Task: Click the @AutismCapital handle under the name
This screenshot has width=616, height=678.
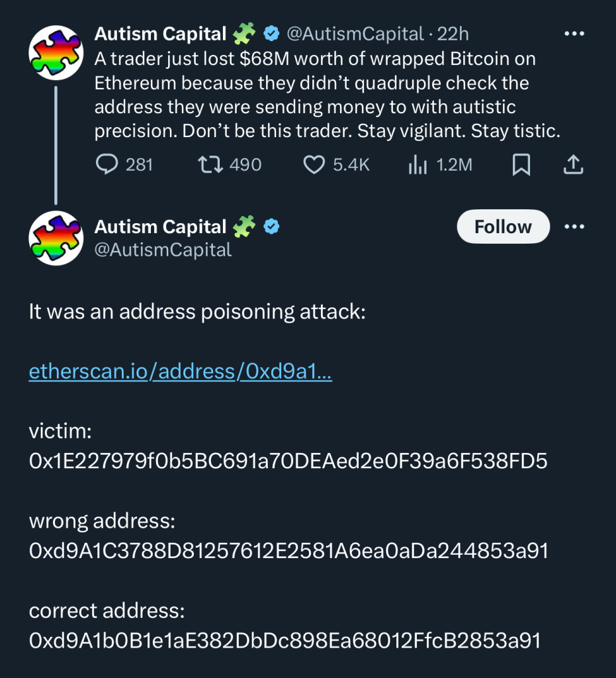Action: [x=163, y=250]
